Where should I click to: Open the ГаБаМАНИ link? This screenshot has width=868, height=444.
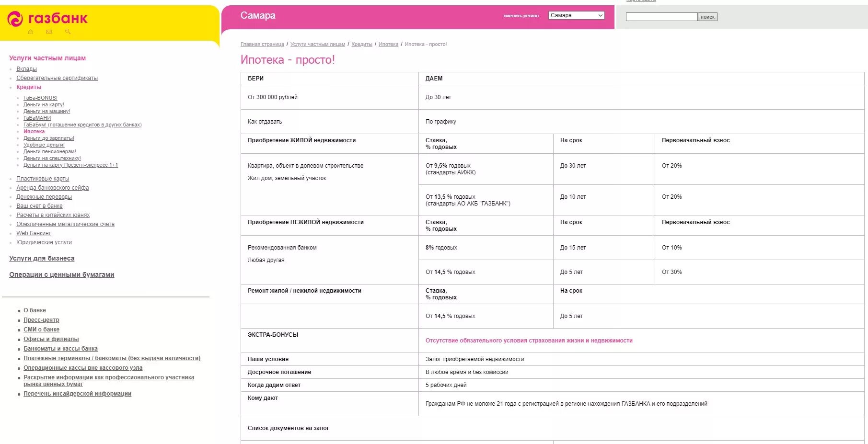tap(37, 118)
